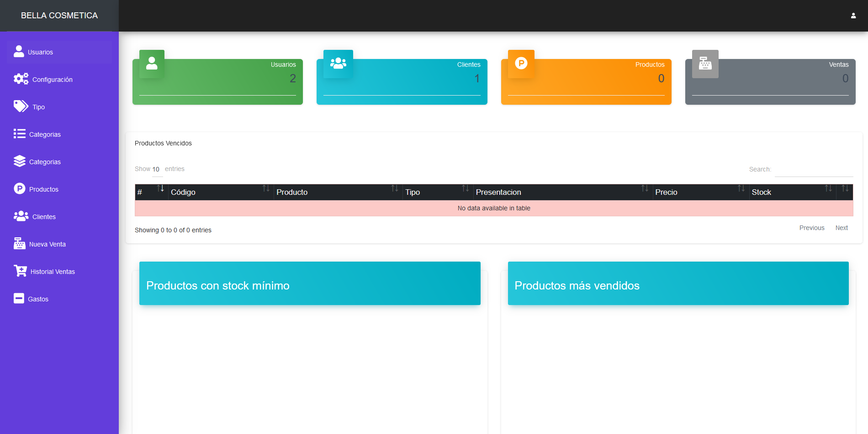The width and height of the screenshot is (868, 434).
Task: Click the Historial Ventas cart icon
Action: (20, 271)
